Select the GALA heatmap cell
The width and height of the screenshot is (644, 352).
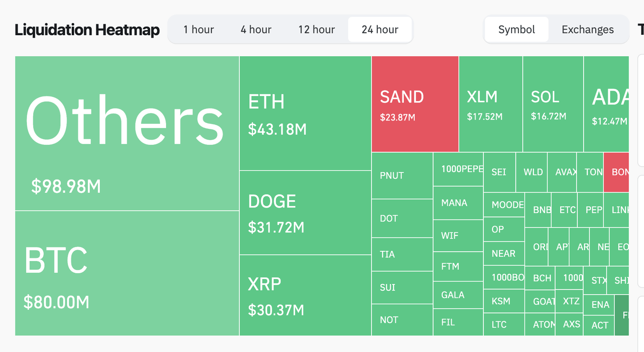458,295
